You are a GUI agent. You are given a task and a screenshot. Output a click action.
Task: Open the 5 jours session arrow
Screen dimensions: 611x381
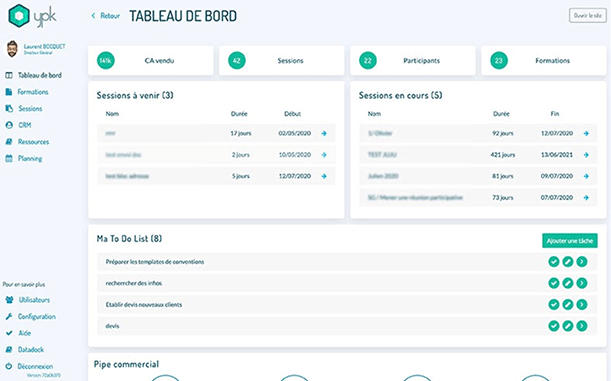324,176
